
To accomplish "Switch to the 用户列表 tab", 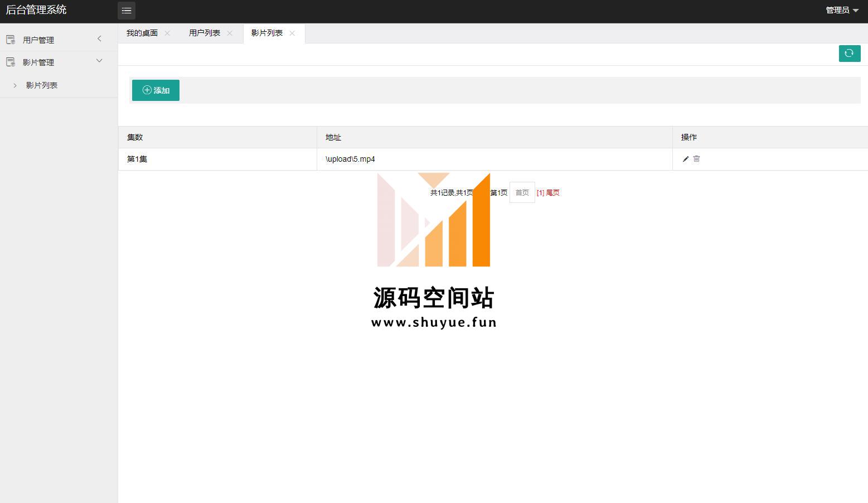I will point(205,33).
